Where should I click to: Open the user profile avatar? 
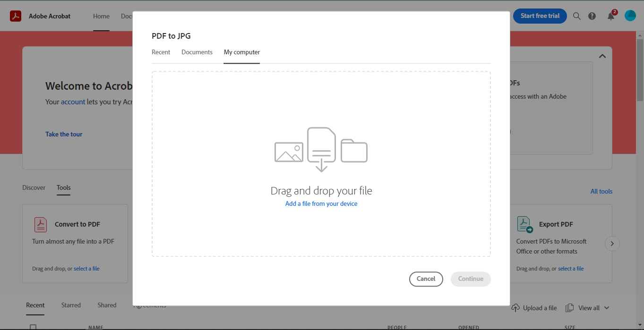pos(630,16)
